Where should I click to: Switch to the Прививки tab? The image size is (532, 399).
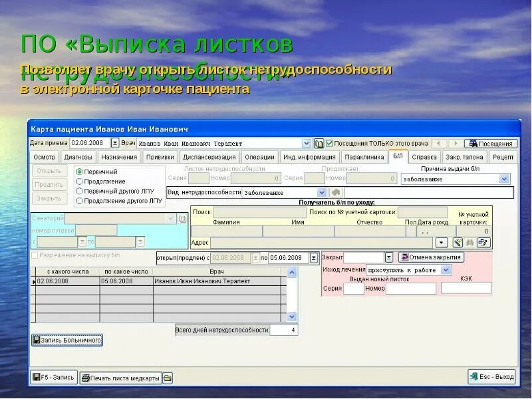point(160,157)
